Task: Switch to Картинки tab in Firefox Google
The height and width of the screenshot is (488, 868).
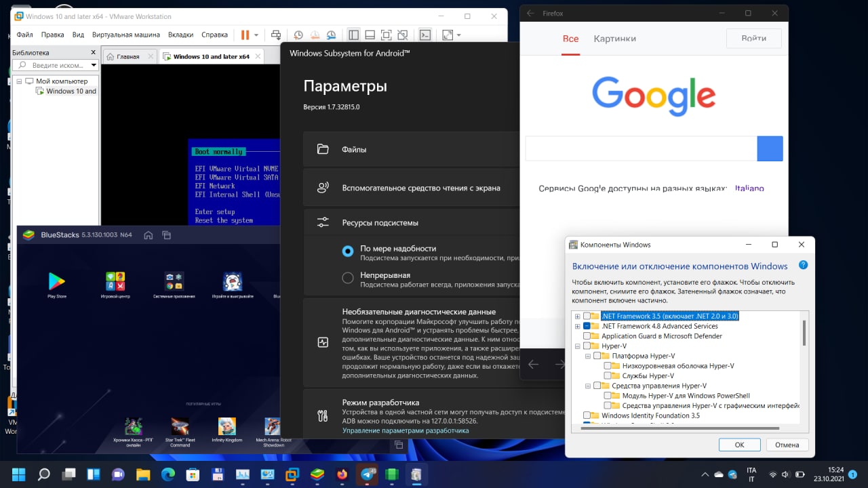Action: (614, 39)
